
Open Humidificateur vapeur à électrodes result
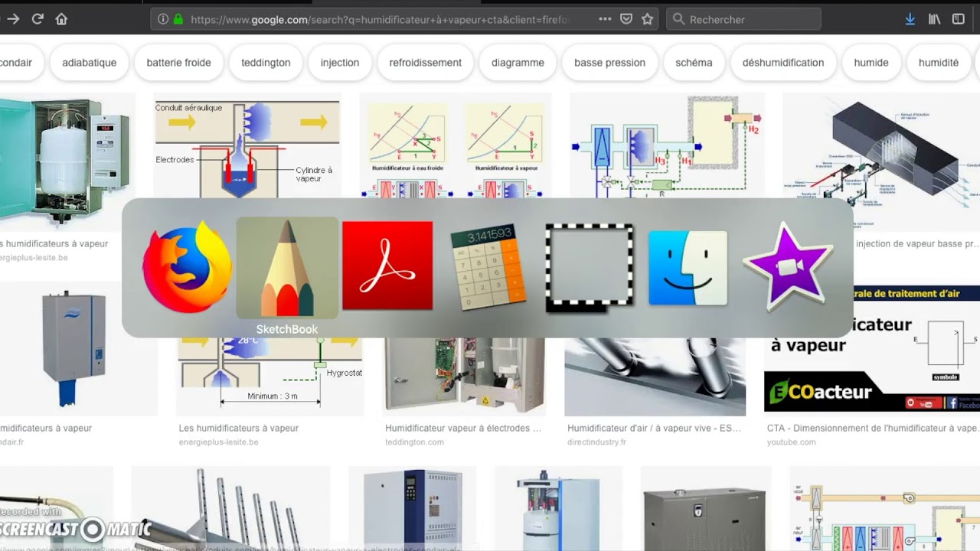point(463,428)
